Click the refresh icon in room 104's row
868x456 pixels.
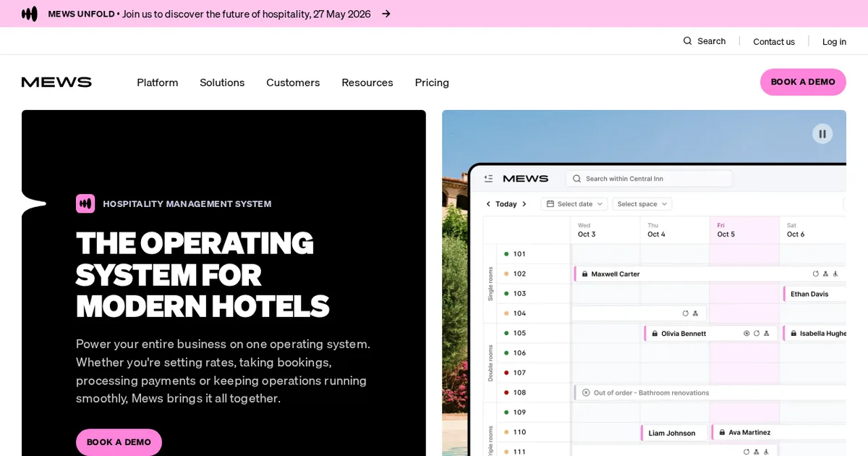point(686,313)
